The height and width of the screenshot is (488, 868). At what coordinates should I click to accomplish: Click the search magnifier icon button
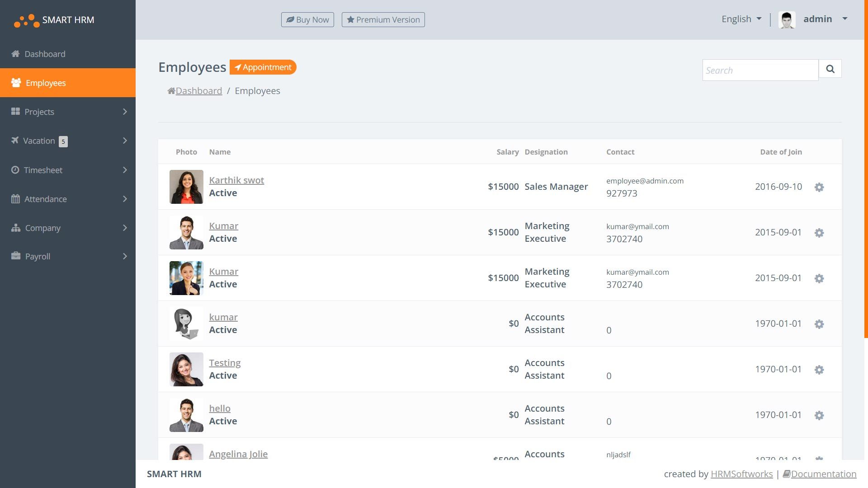pos(830,69)
